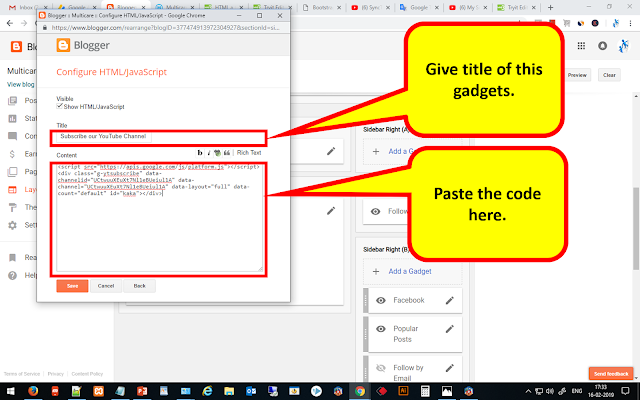The image size is (640, 400).
Task: Open Adobe Illustrator from the taskbar
Action: 403,391
